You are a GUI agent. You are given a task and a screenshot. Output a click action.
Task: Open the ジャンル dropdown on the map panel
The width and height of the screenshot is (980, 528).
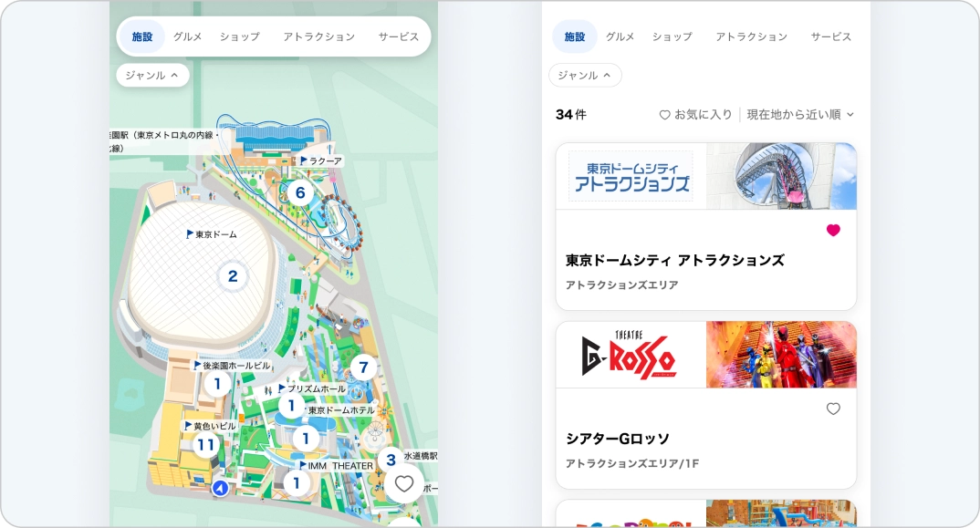pyautogui.click(x=151, y=75)
